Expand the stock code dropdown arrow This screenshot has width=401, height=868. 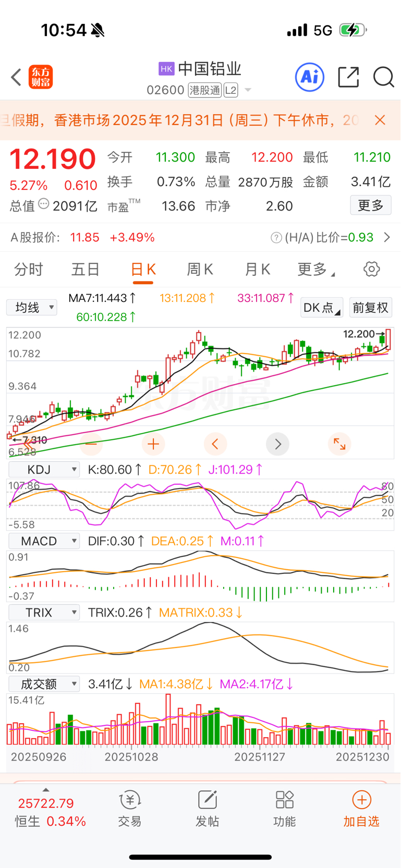coord(248,90)
